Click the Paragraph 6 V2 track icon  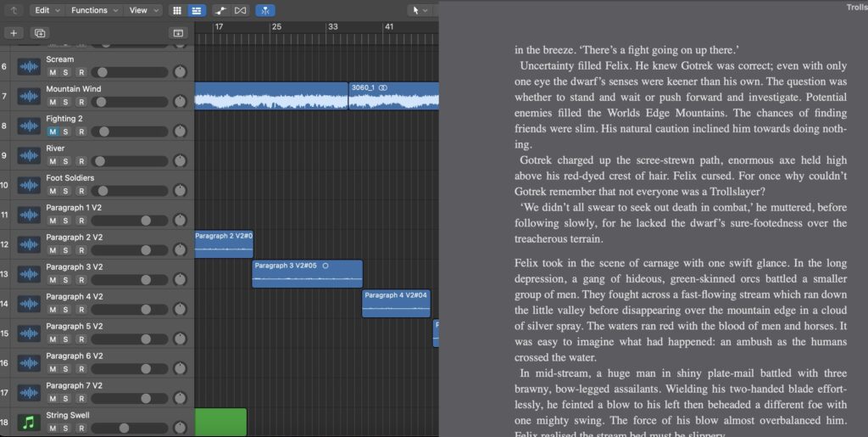click(29, 363)
